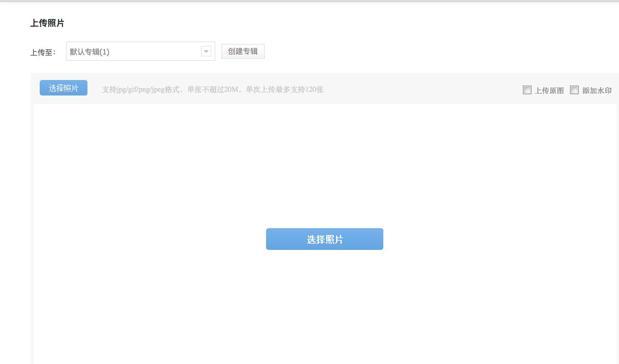Click the large centered 选择照片 button
Viewport: 619px width, 364px height.
[x=324, y=239]
